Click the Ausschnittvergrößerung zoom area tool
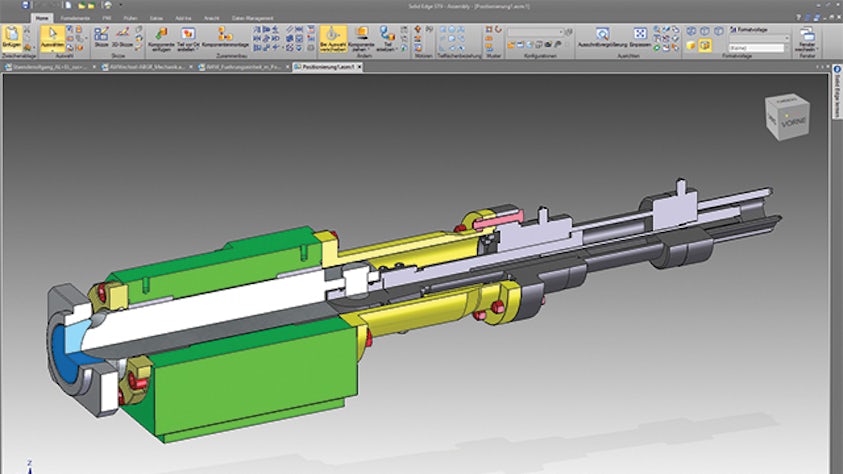 point(602,37)
